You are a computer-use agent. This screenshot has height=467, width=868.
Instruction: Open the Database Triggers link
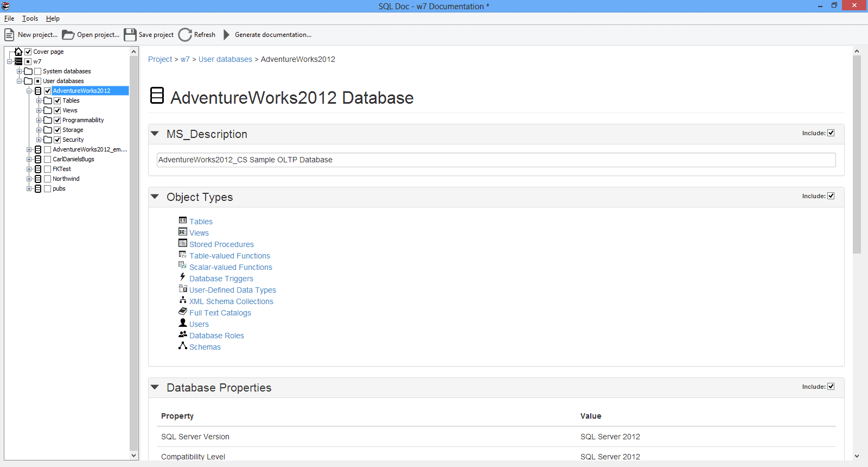pos(221,279)
